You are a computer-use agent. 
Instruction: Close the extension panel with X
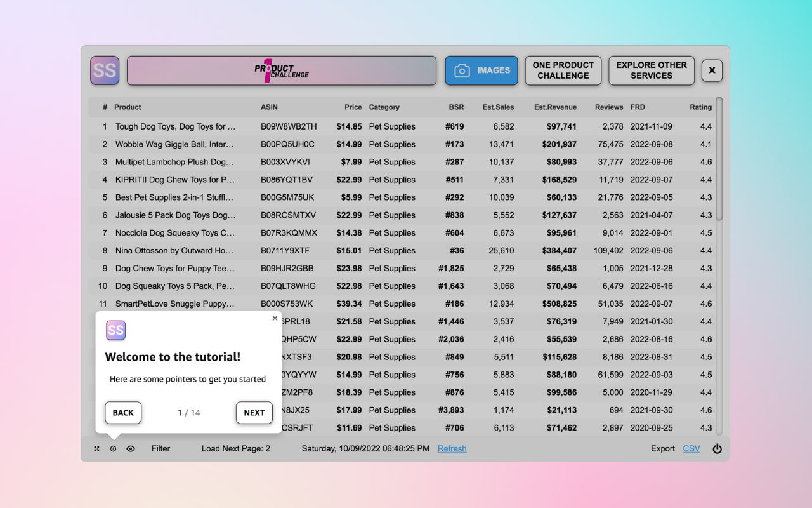click(x=712, y=70)
